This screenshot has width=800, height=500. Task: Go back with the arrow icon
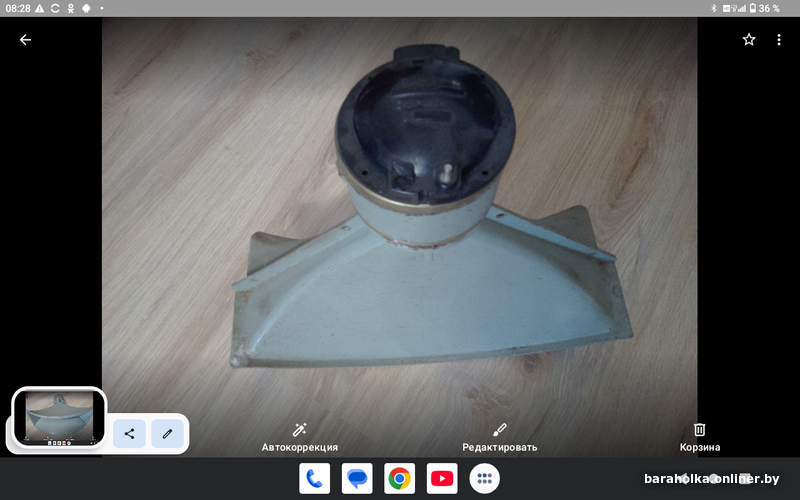point(25,40)
